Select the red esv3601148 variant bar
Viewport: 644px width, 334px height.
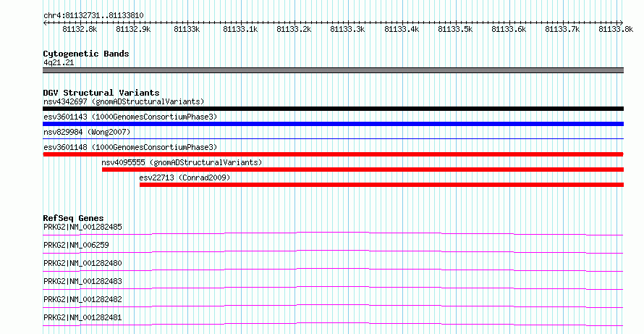pos(333,154)
